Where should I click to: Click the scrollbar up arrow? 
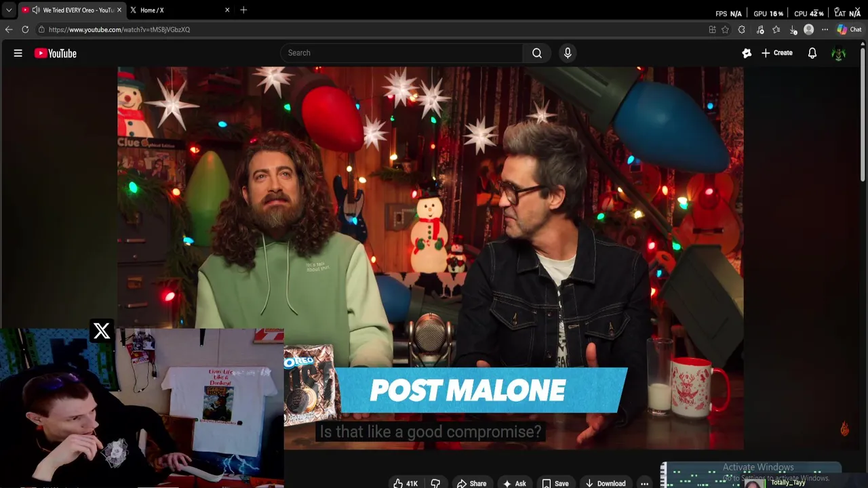coord(863,43)
